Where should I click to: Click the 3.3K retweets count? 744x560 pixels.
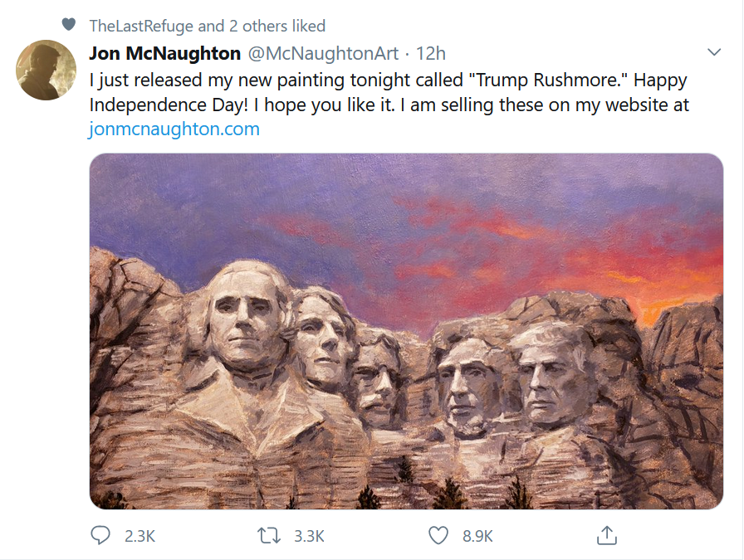tap(309, 537)
